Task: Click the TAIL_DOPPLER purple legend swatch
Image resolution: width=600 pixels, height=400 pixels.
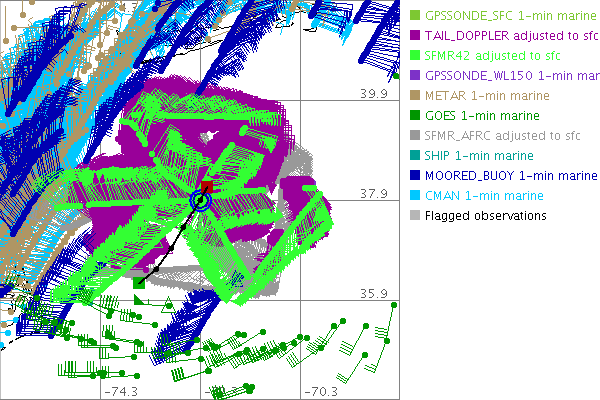Action: tap(416, 36)
